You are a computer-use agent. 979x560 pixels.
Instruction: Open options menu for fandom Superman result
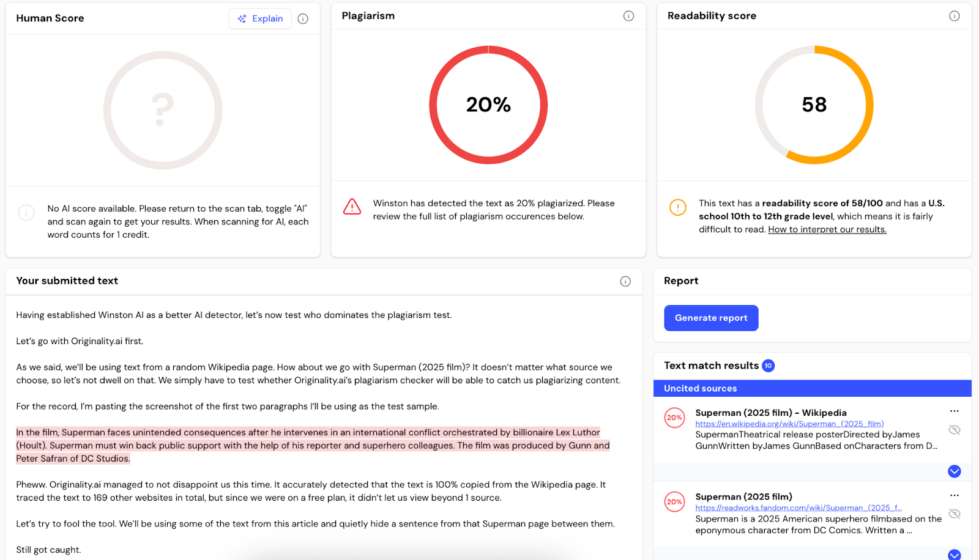click(x=954, y=496)
